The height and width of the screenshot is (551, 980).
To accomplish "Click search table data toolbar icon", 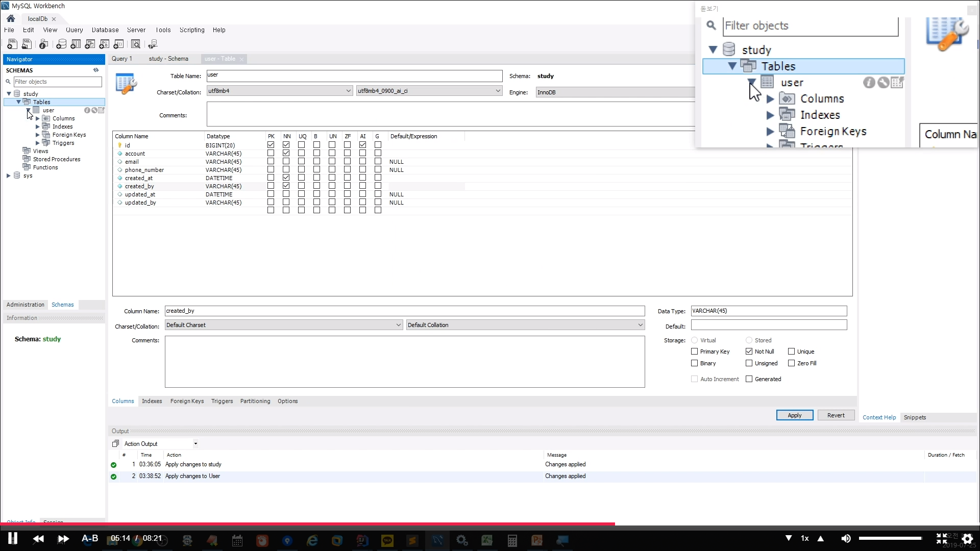I will point(136,44).
